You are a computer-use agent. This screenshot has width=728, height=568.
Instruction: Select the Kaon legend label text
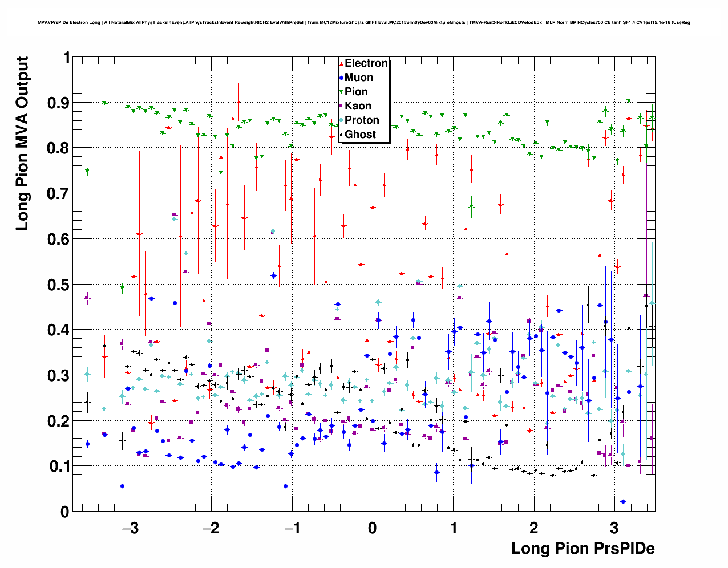358,106
